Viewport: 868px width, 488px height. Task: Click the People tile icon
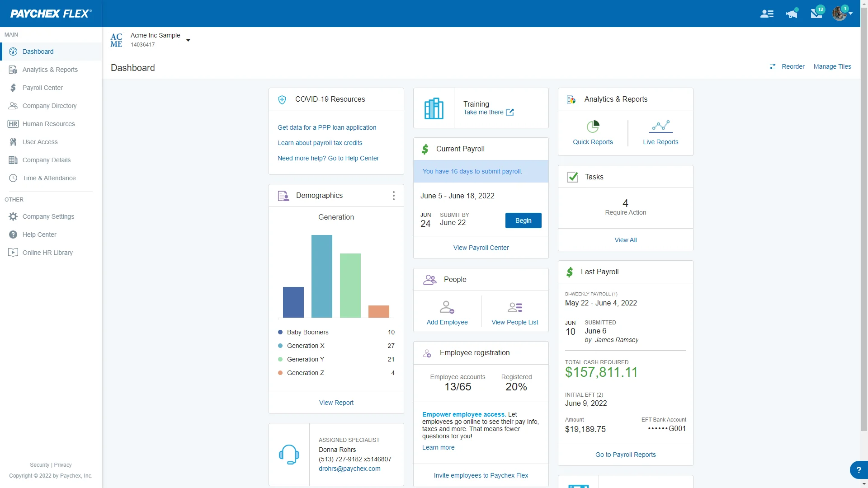click(x=430, y=280)
